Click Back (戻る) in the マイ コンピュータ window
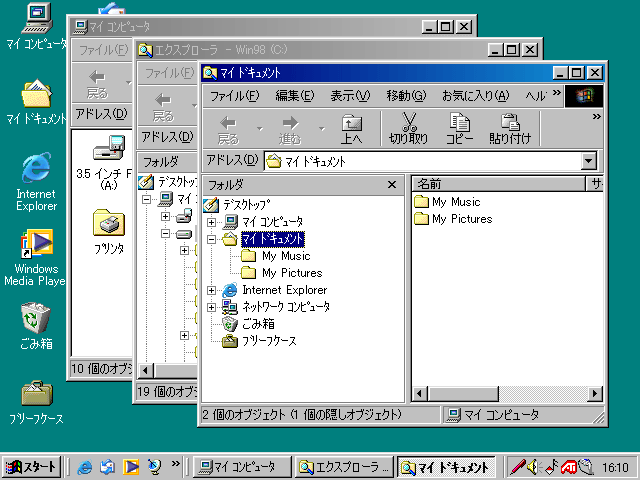Viewport: 640px width, 480px height. point(97,84)
